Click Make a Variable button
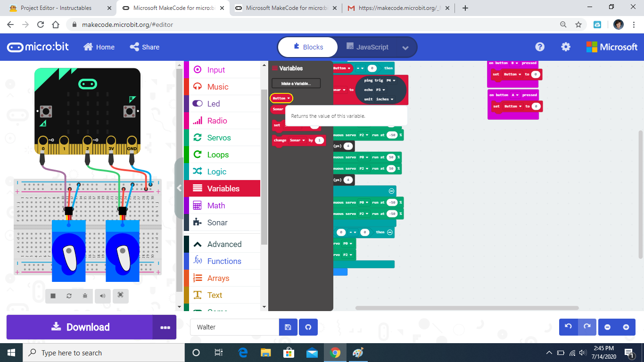The width and height of the screenshot is (644, 362). 296,83
